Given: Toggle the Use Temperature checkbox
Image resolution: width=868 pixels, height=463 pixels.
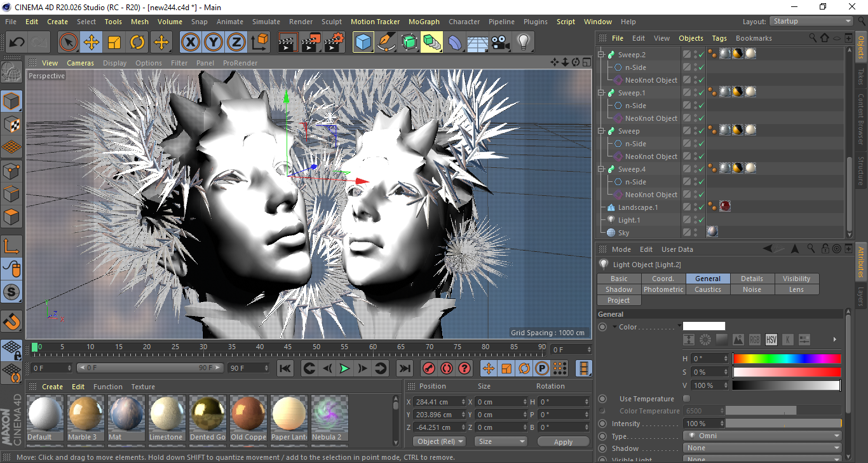Looking at the screenshot, I should (x=686, y=399).
